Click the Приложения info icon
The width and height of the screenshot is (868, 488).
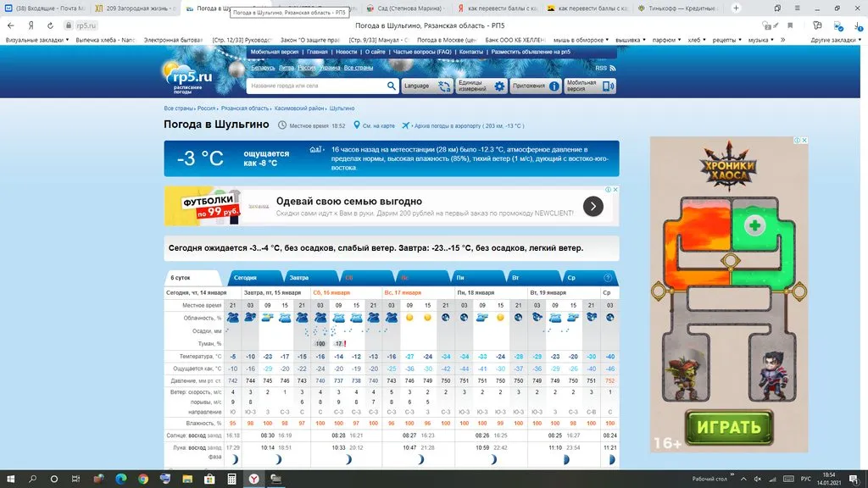click(x=554, y=86)
